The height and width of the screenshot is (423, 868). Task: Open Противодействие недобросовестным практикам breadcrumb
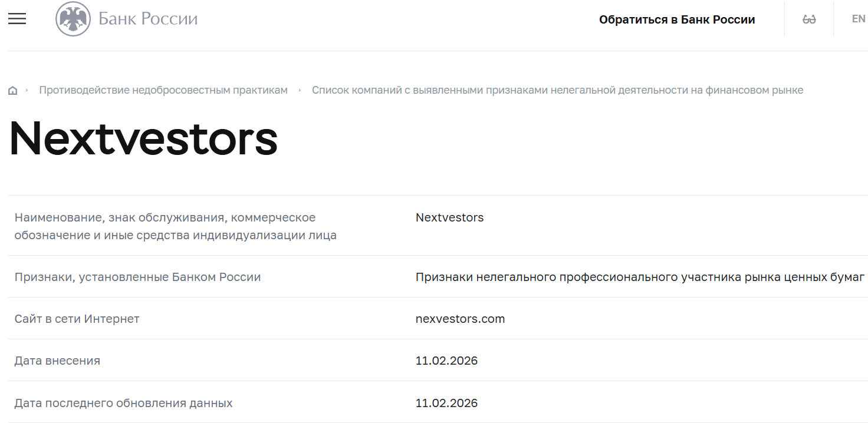(x=163, y=90)
